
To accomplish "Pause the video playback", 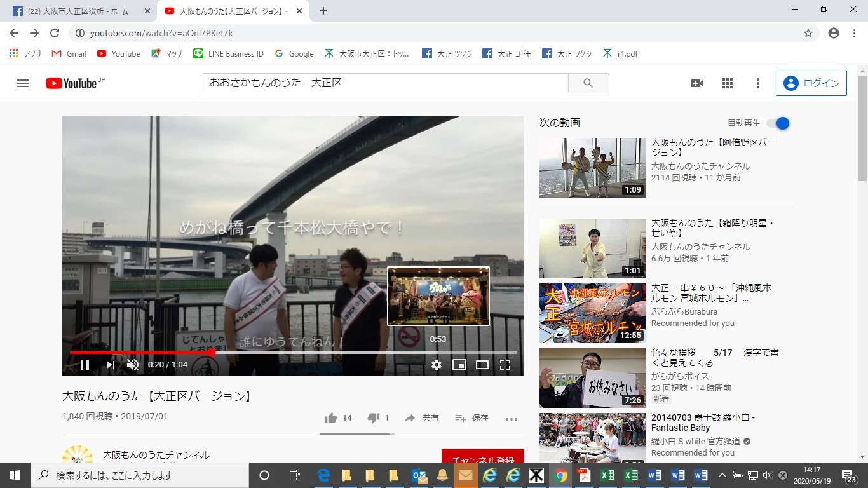I will tap(84, 364).
